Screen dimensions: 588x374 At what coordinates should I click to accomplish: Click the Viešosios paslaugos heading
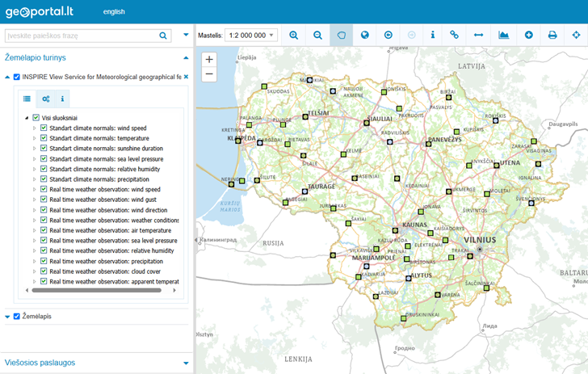tap(40, 363)
